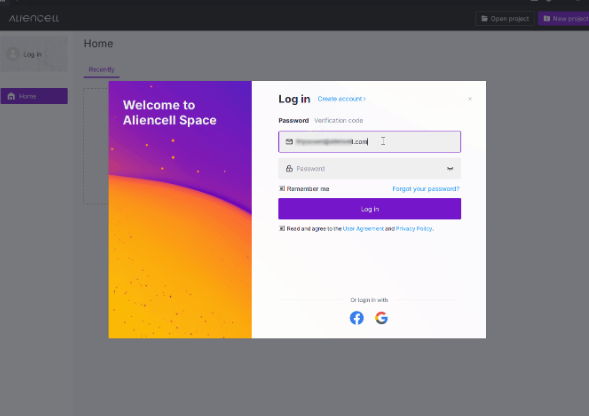Image resolution: width=589 pixels, height=416 pixels.
Task: Open Forgot your password link
Action: click(x=426, y=189)
